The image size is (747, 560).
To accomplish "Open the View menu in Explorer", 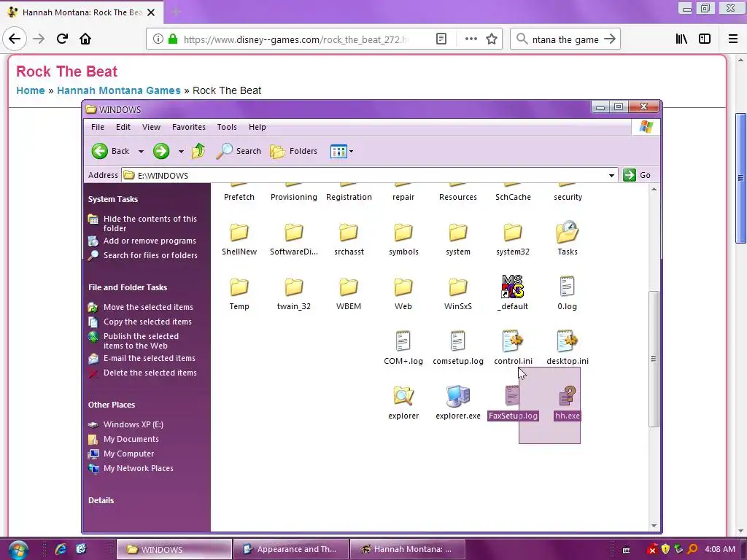I will pyautogui.click(x=151, y=127).
